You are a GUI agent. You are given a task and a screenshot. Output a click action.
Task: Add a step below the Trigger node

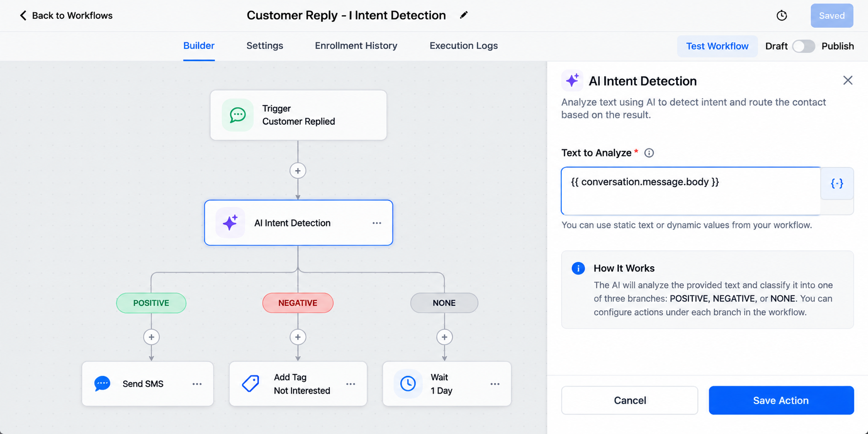(x=298, y=171)
